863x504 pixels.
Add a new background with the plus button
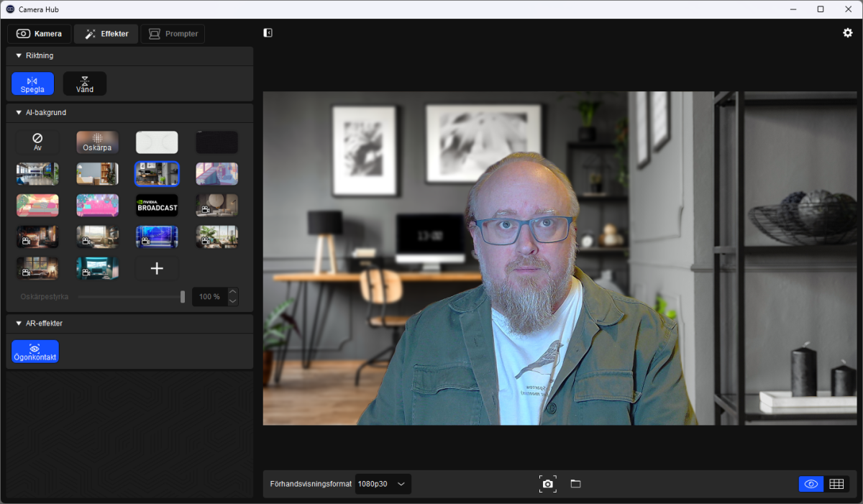click(157, 267)
